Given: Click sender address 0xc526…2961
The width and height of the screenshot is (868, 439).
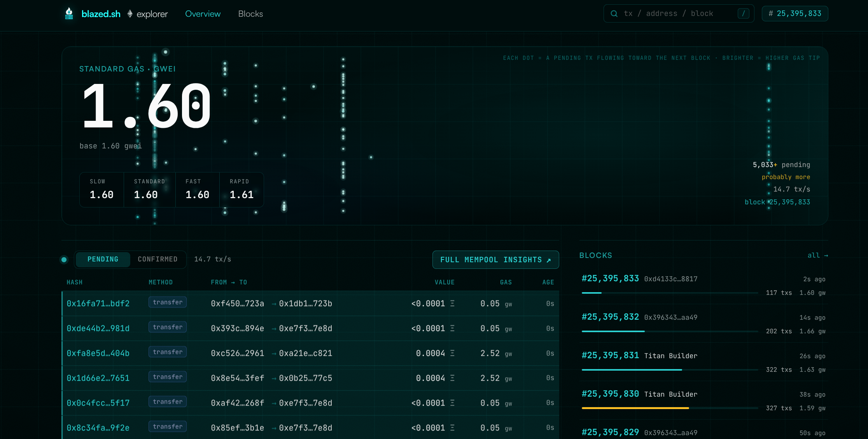Looking at the screenshot, I should (x=237, y=353).
